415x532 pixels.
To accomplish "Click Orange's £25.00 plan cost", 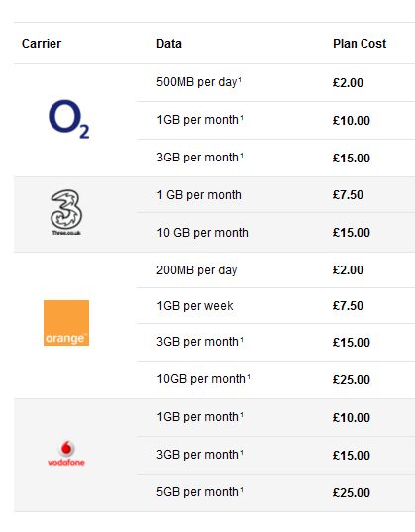I will (352, 380).
